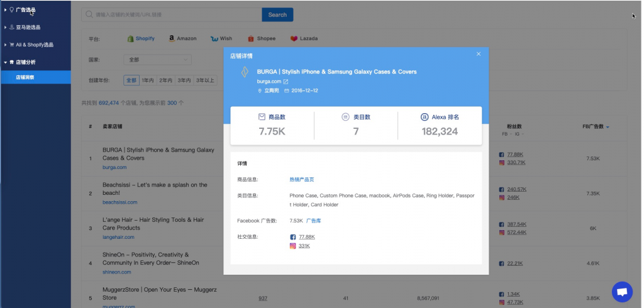
Task: Select Amazon platform filter
Action: coord(183,38)
